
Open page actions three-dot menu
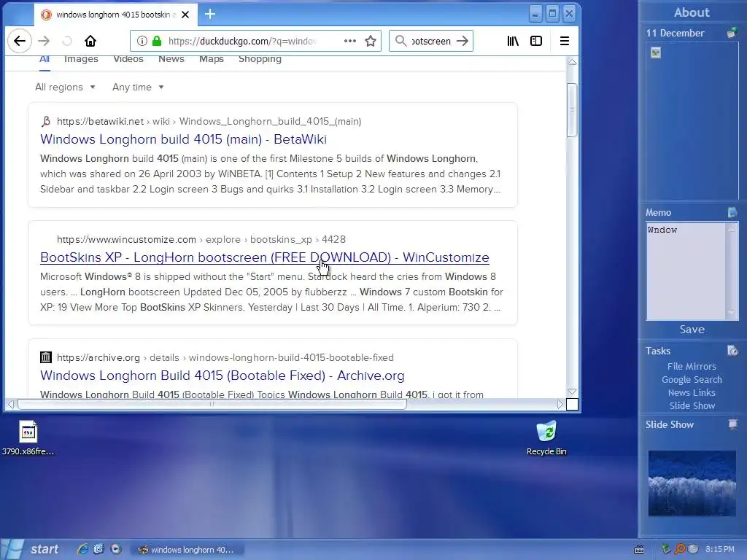tap(350, 41)
